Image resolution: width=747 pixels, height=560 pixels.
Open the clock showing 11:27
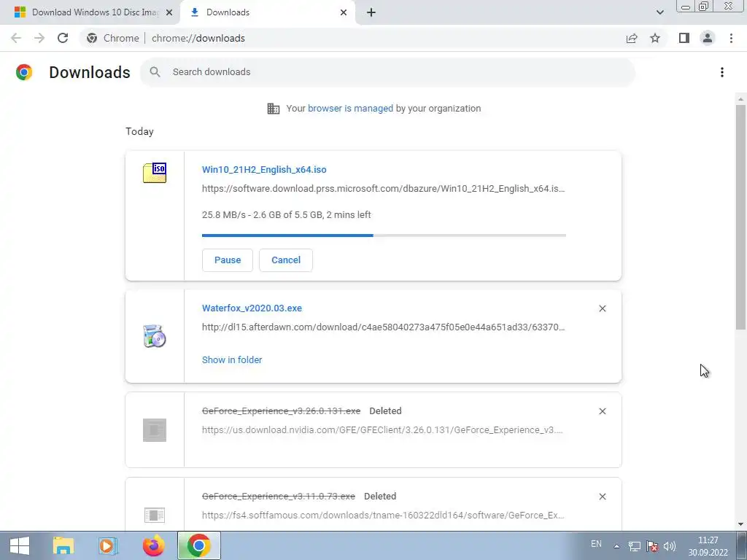pos(708,546)
